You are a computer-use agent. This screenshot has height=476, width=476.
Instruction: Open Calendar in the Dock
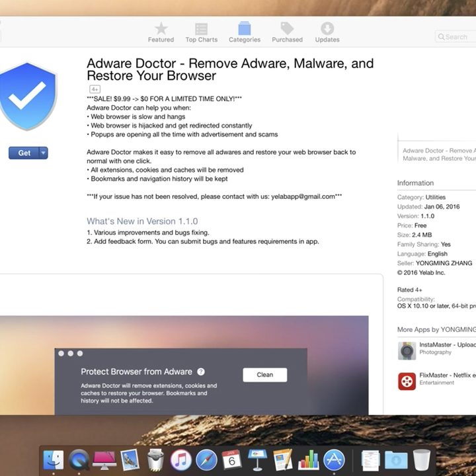[231, 460]
